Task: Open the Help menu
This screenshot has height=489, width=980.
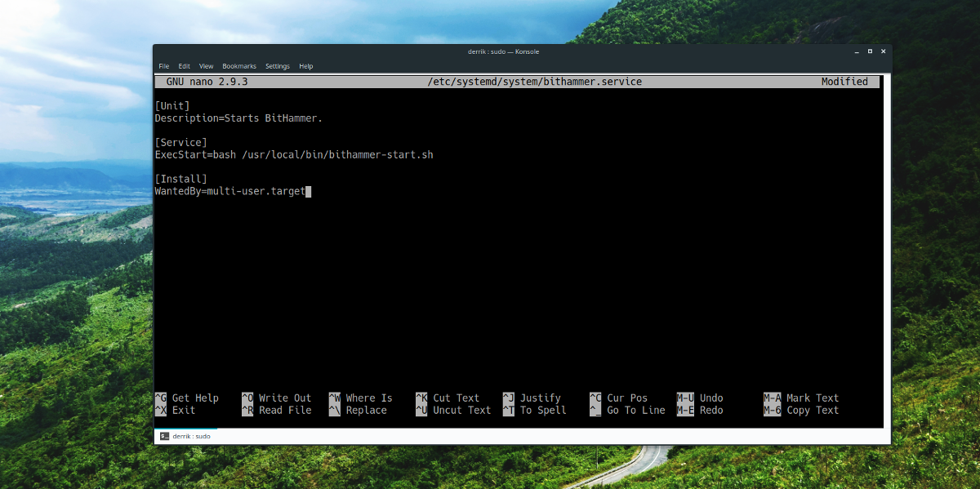Action: point(306,66)
